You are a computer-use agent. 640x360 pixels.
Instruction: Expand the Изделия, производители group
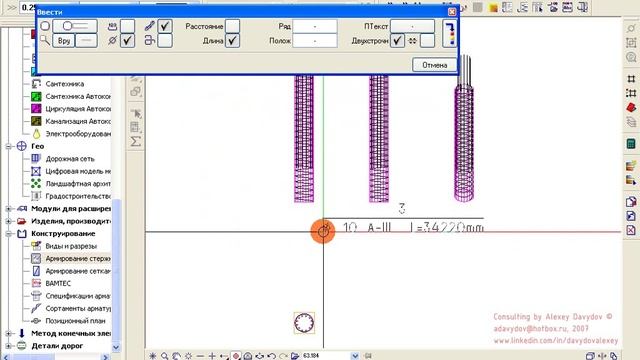tap(8, 221)
